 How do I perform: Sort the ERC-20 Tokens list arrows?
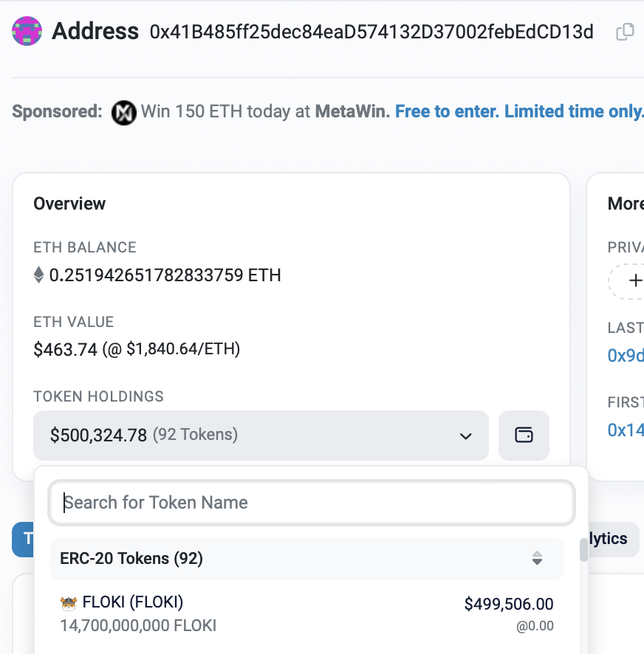click(x=537, y=558)
